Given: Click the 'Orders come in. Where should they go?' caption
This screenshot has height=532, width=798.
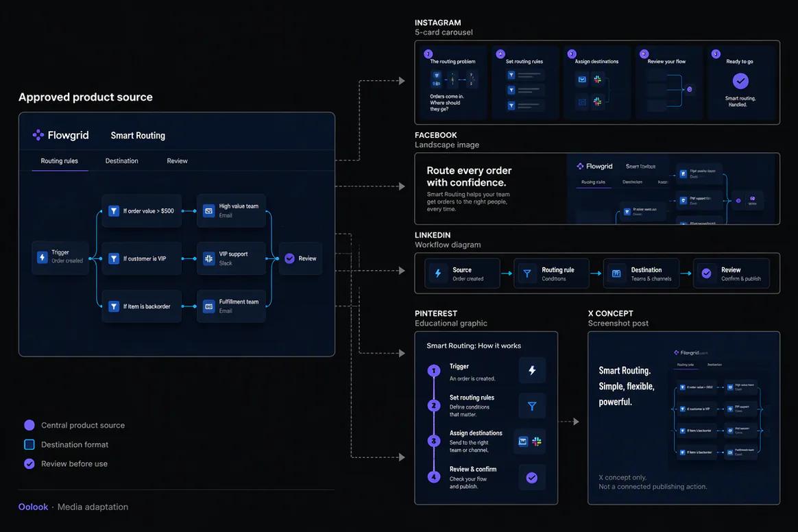Looking at the screenshot, I should click(446, 103).
